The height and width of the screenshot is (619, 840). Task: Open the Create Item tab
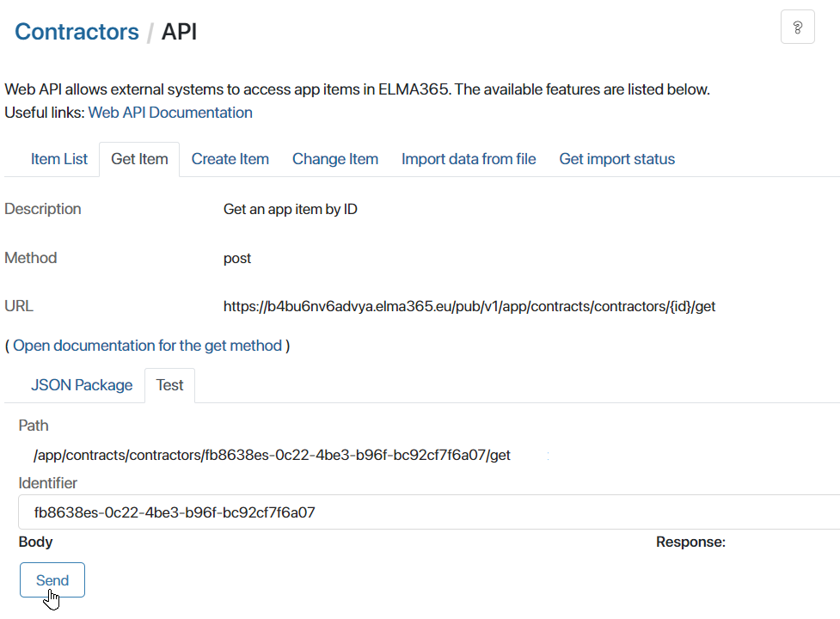point(230,159)
